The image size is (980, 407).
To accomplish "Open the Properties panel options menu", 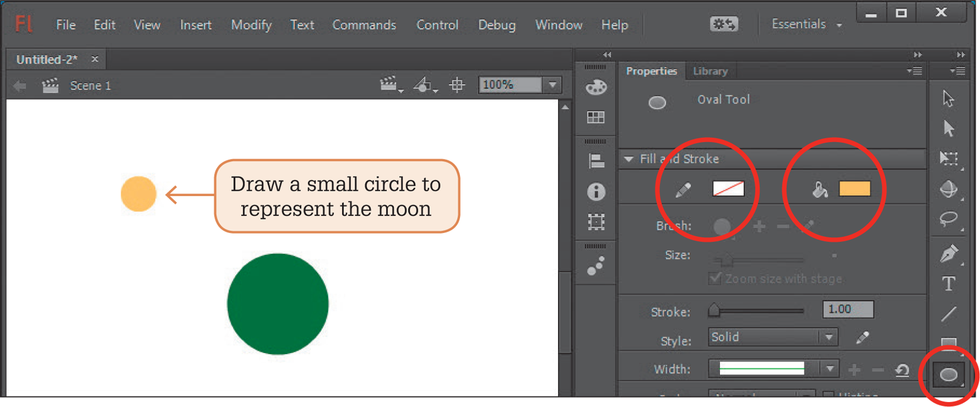I will click(914, 71).
